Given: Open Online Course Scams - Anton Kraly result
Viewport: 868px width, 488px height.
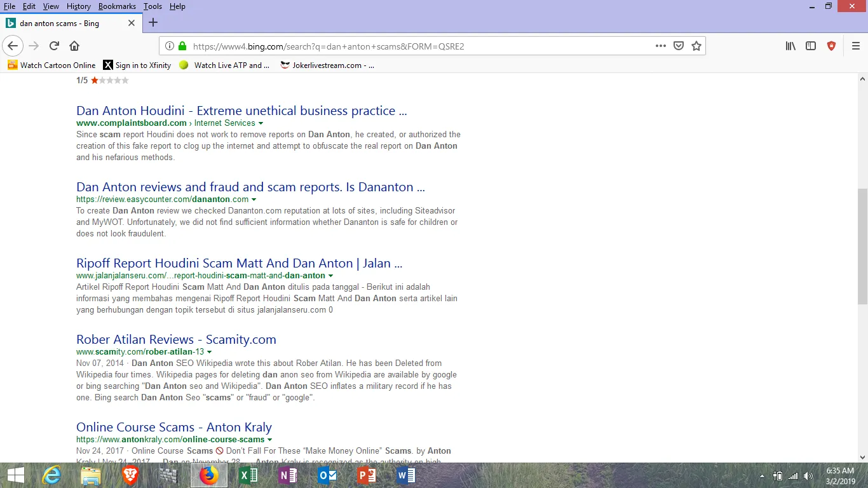Looking at the screenshot, I should (174, 427).
